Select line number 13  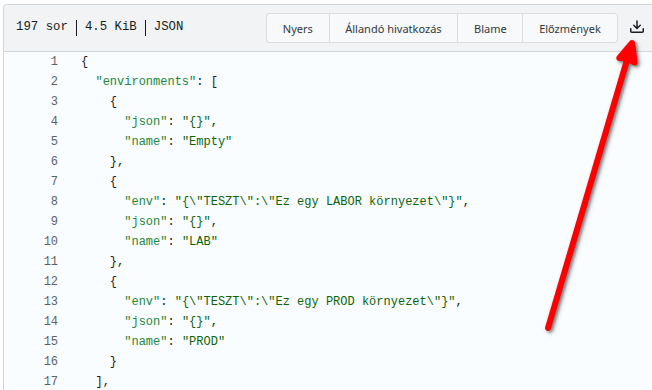point(51,301)
